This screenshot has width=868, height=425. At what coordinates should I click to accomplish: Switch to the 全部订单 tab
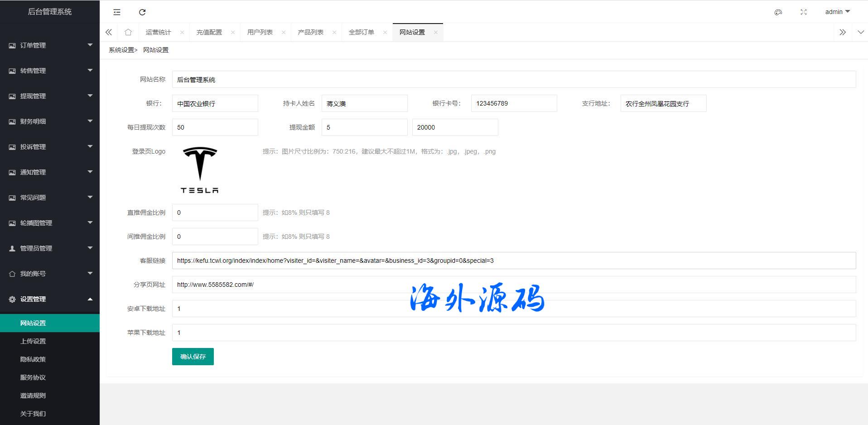[x=362, y=32]
